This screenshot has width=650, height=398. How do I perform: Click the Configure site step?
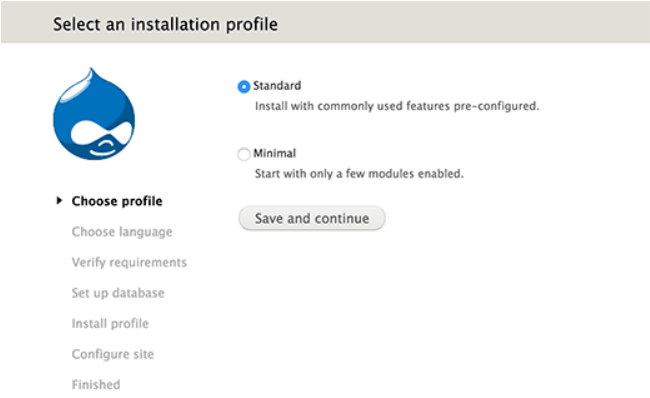tap(113, 354)
